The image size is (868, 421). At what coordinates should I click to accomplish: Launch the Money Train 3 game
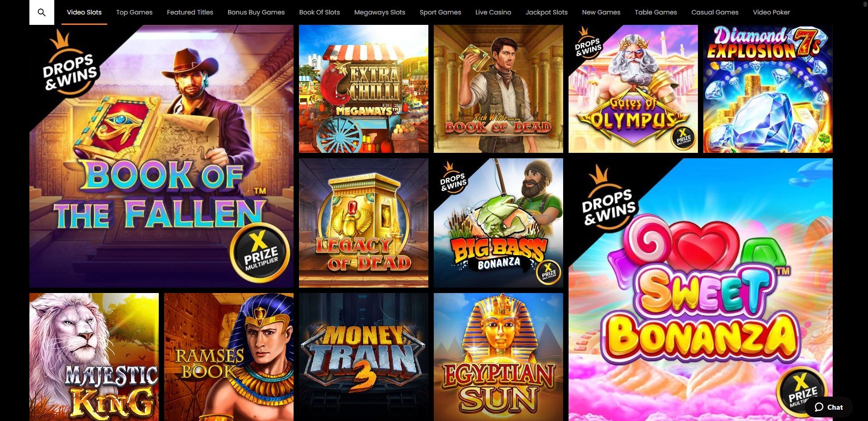tap(364, 357)
